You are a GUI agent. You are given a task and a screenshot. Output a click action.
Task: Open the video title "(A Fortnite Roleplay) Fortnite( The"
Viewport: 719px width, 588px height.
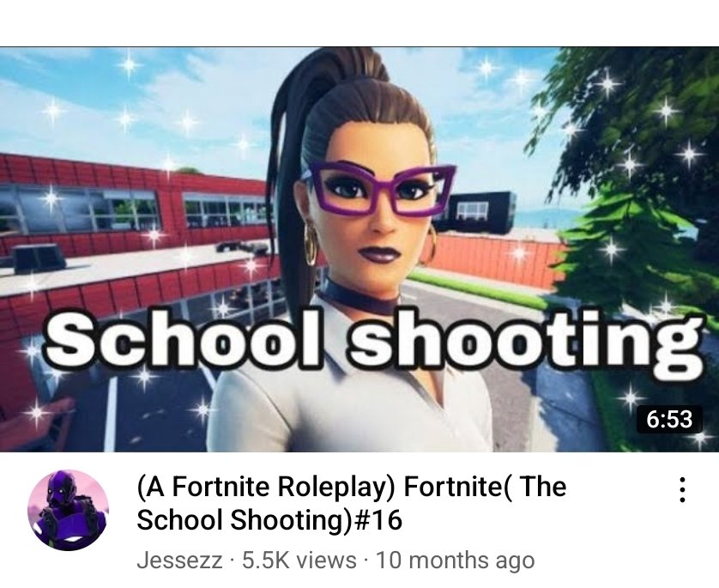click(x=352, y=486)
